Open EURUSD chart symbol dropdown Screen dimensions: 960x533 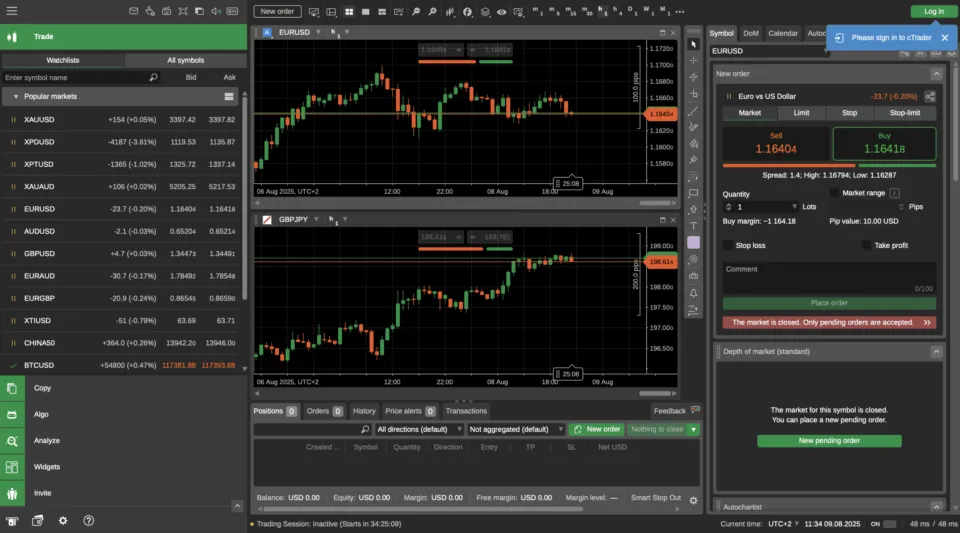pos(318,32)
